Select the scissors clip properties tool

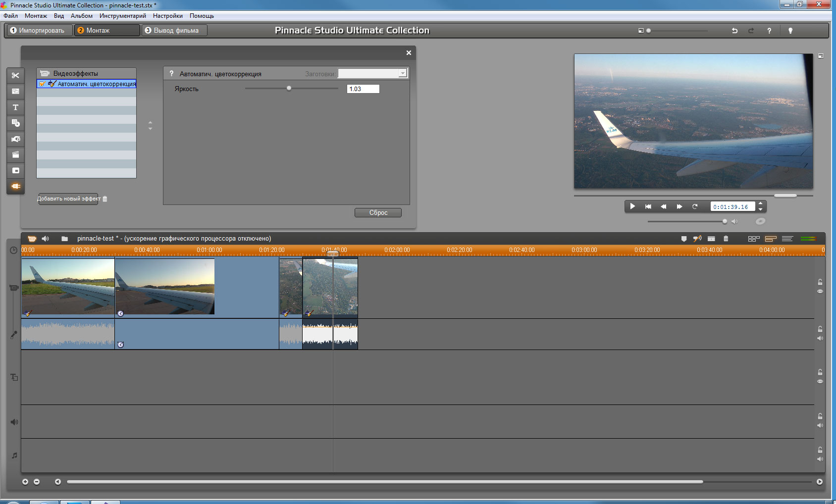[15, 75]
